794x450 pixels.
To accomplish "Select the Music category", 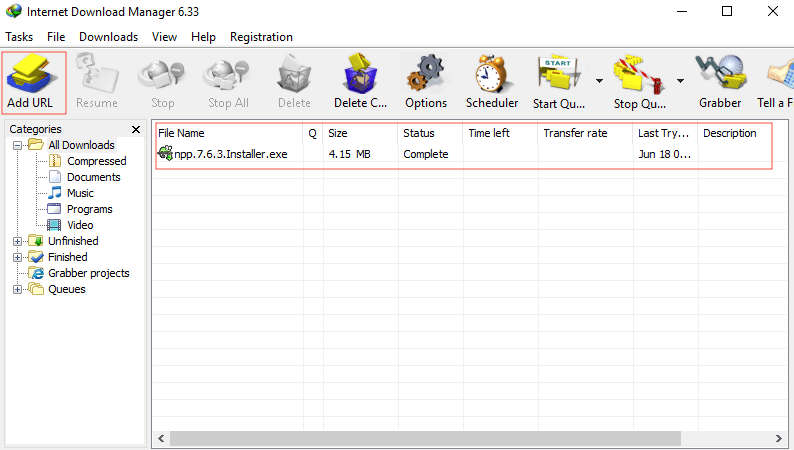I will [x=80, y=193].
